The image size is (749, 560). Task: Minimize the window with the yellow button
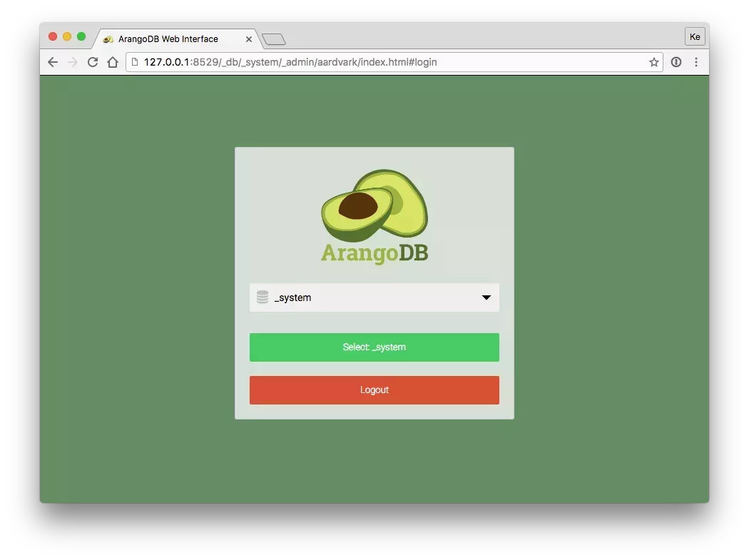(67, 36)
